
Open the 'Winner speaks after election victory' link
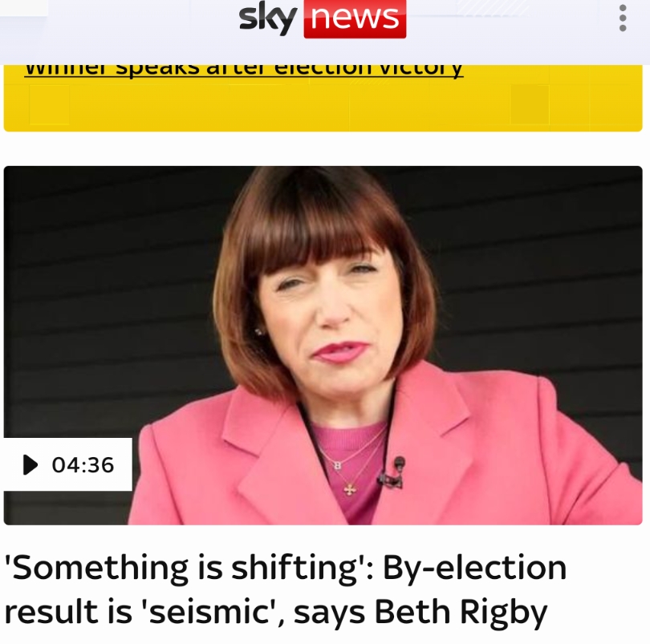244,69
